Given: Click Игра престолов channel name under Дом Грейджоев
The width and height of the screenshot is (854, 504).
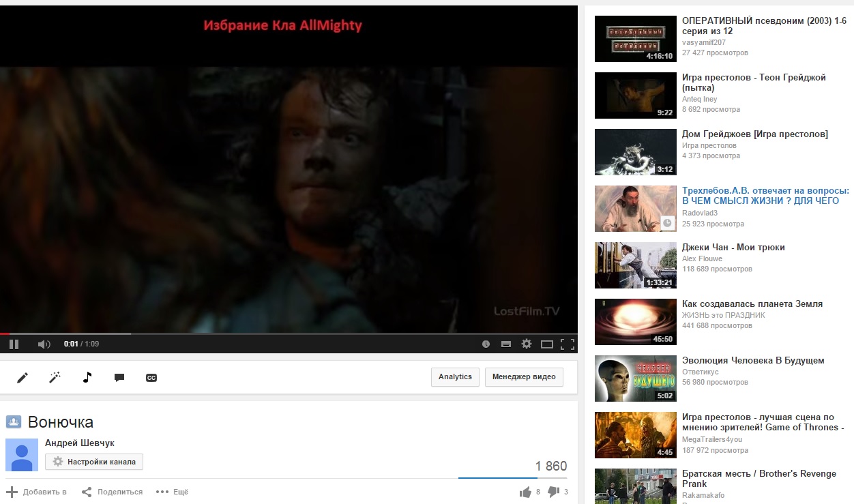Looking at the screenshot, I should [x=709, y=145].
